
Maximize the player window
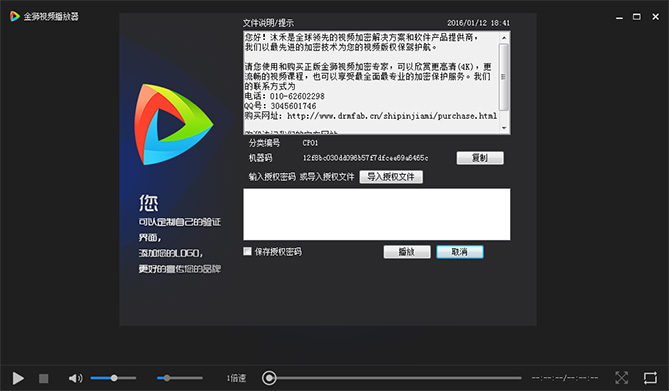637,17
